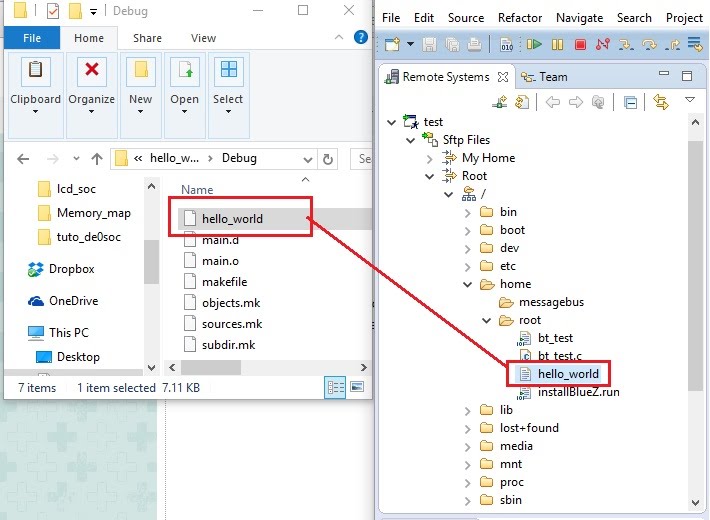
Task: Select OneDrive in Explorer navigation pane
Action: [x=63, y=301]
